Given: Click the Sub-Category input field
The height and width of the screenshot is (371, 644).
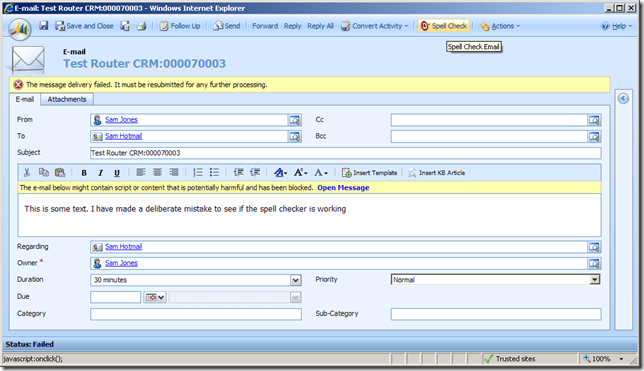Looking at the screenshot, I should click(496, 314).
